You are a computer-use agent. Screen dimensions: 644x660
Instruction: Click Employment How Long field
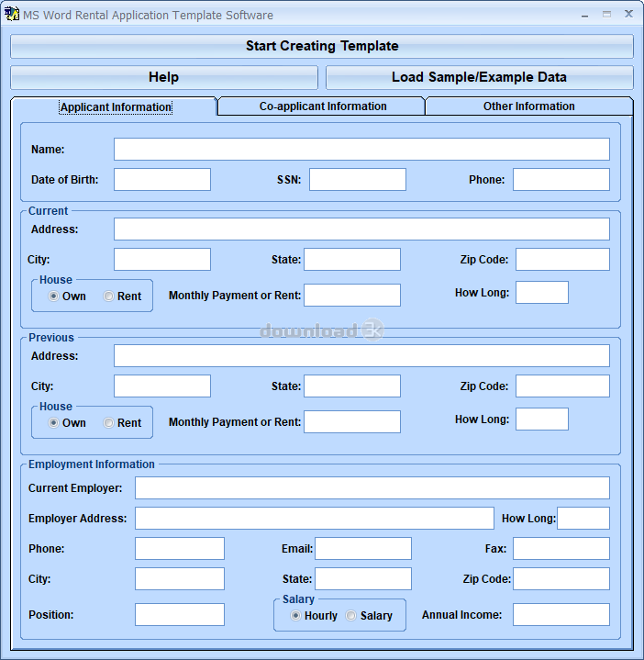(x=583, y=518)
